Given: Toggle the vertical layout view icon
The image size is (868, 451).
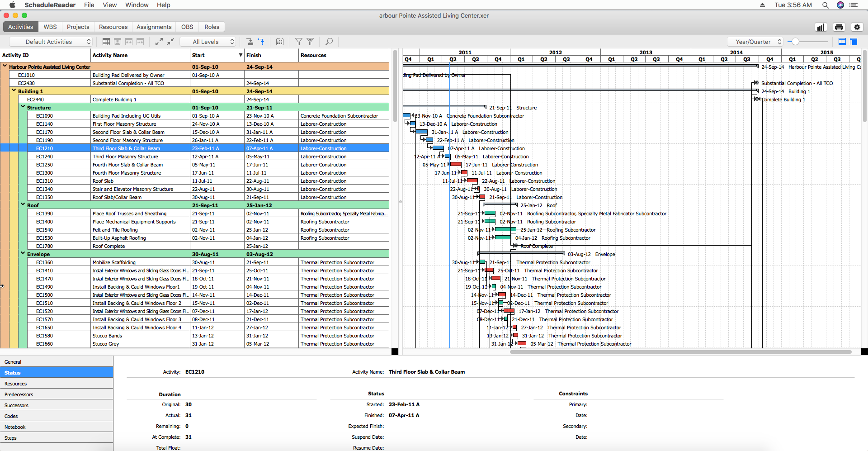Looking at the screenshot, I should pos(854,41).
